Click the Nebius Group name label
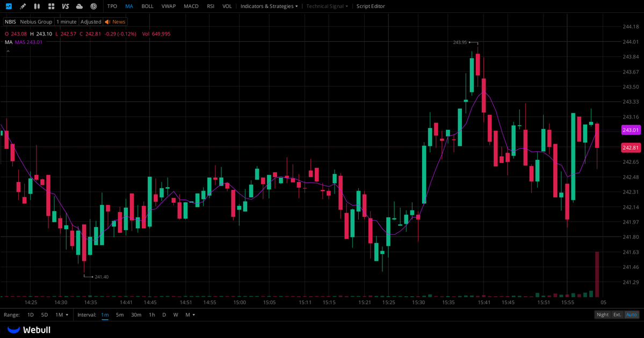 [x=36, y=22]
